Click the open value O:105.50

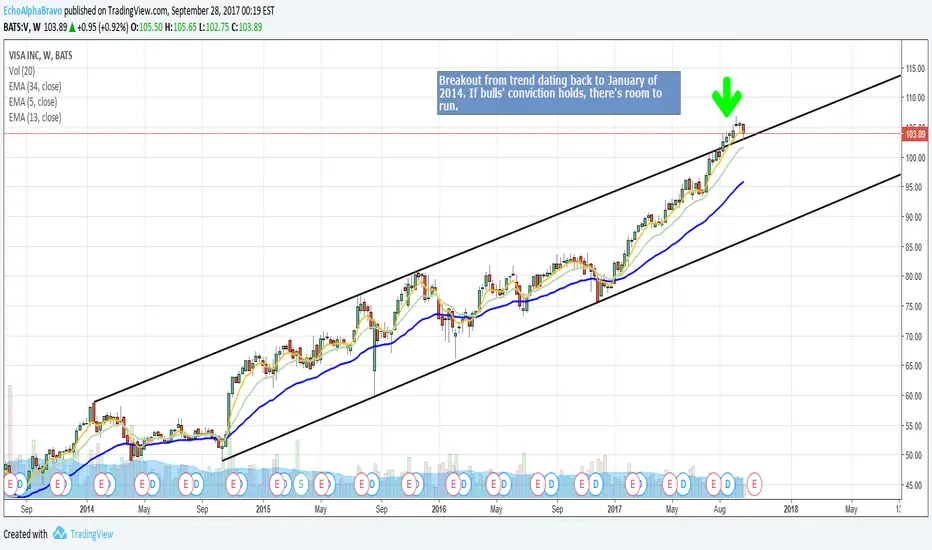tap(147, 27)
